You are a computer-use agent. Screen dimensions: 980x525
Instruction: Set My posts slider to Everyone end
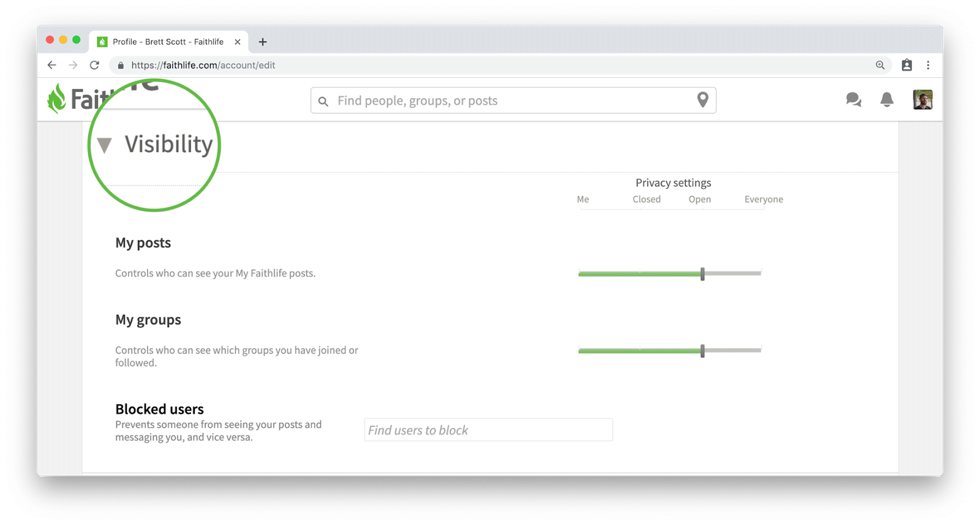coord(761,273)
